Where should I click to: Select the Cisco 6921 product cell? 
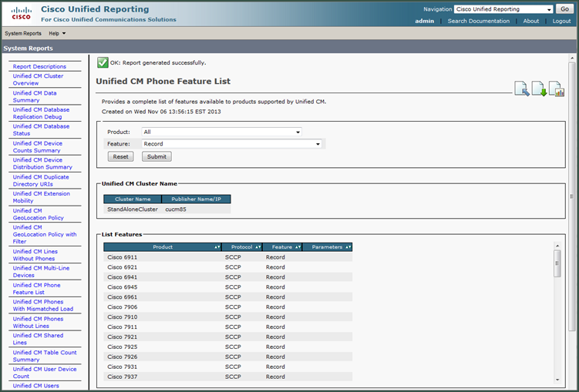coord(163,267)
